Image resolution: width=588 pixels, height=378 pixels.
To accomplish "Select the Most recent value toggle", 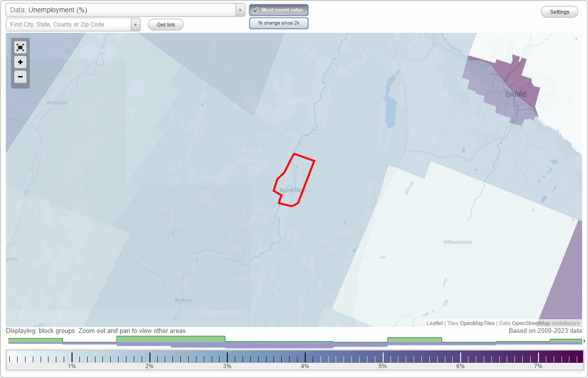I will click(278, 10).
